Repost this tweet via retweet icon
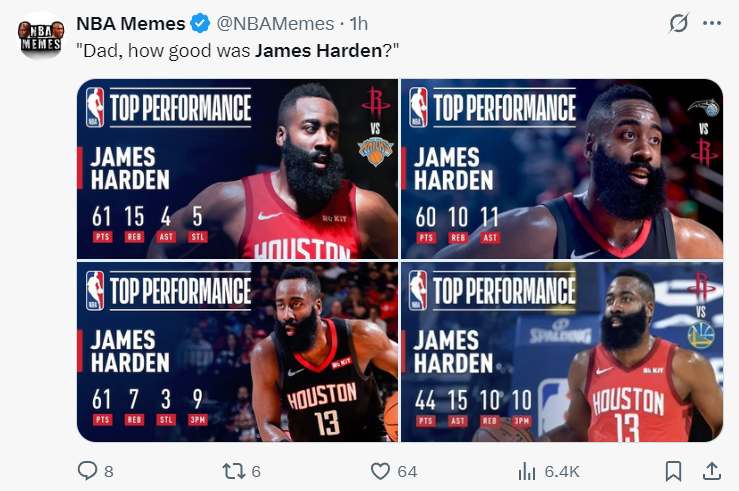 (232, 470)
